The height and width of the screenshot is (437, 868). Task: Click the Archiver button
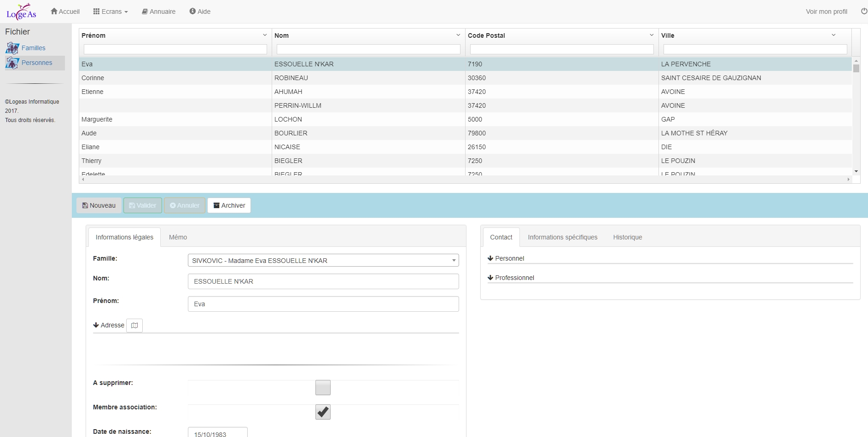pos(229,205)
